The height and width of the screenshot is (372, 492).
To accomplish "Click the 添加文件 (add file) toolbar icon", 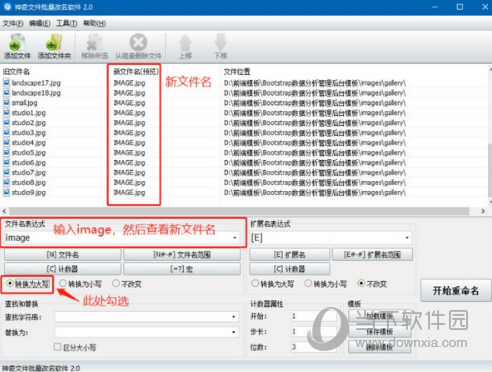I will coord(17,42).
